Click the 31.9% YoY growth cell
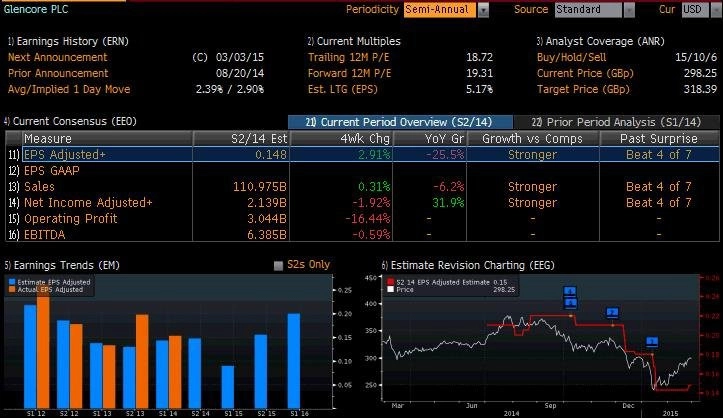 (x=448, y=203)
